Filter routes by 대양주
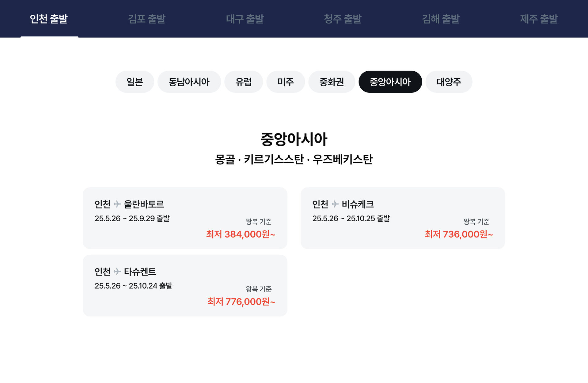The height and width of the screenshot is (383, 588). coord(449,82)
